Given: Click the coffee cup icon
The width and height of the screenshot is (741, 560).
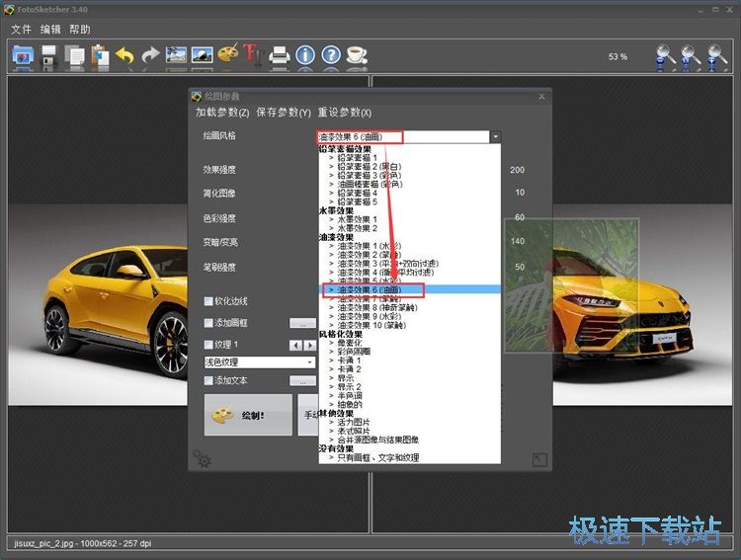Looking at the screenshot, I should [x=356, y=55].
